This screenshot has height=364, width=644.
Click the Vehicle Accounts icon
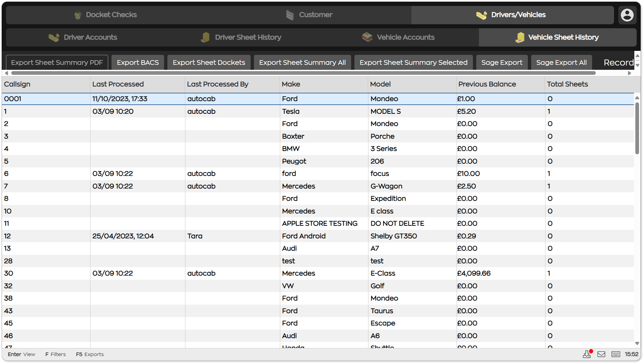367,37
